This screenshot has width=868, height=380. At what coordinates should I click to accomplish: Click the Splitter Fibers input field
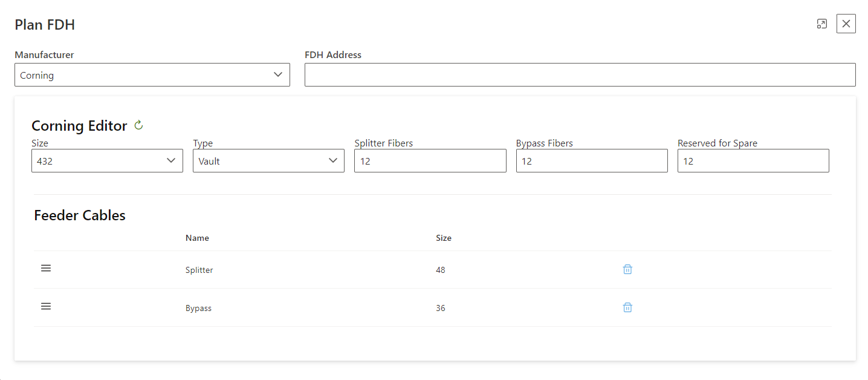[430, 161]
